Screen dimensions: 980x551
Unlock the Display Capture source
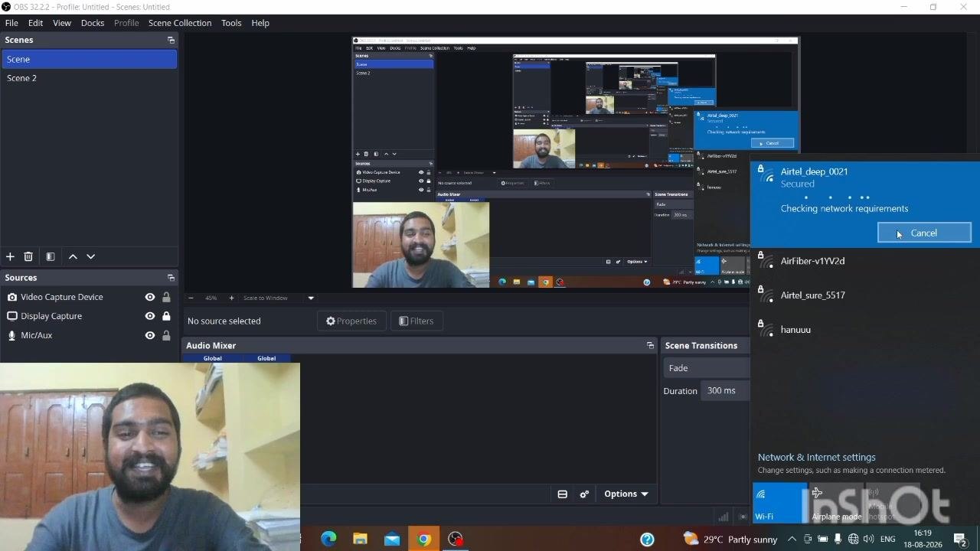[x=166, y=316]
